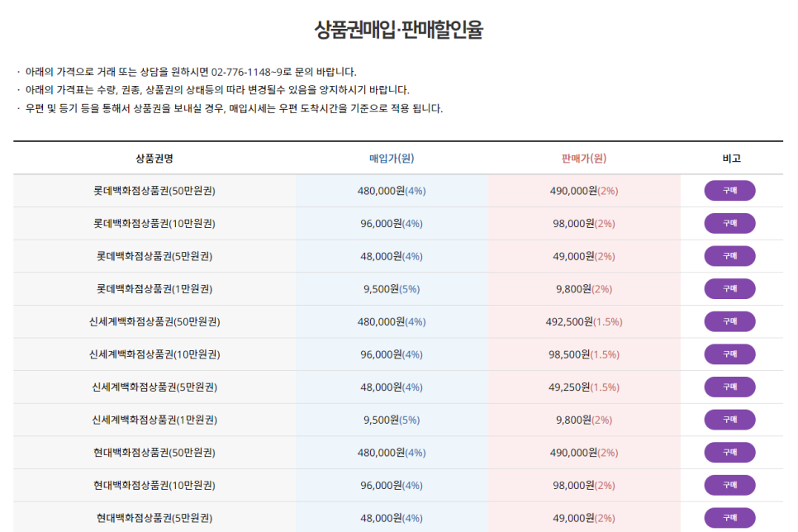Image resolution: width=798 pixels, height=532 pixels.
Task: Click 판매가 490,000원(2%) in 현대 50만원권 row
Action: tap(584, 453)
